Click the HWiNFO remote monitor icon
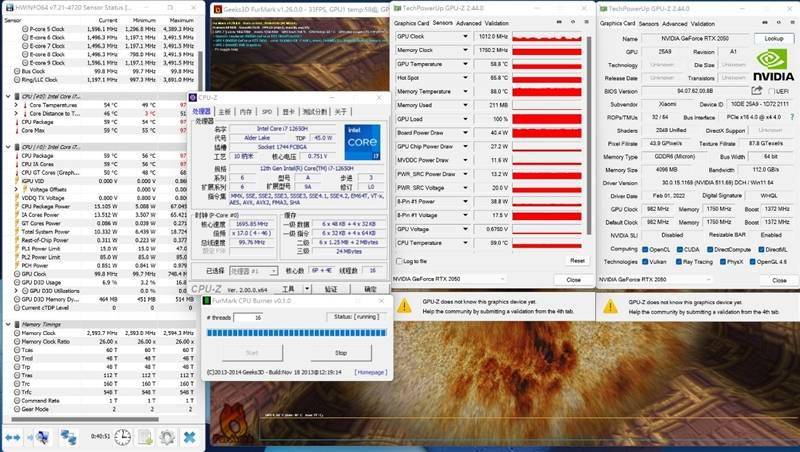The image size is (800, 452). tap(41, 437)
